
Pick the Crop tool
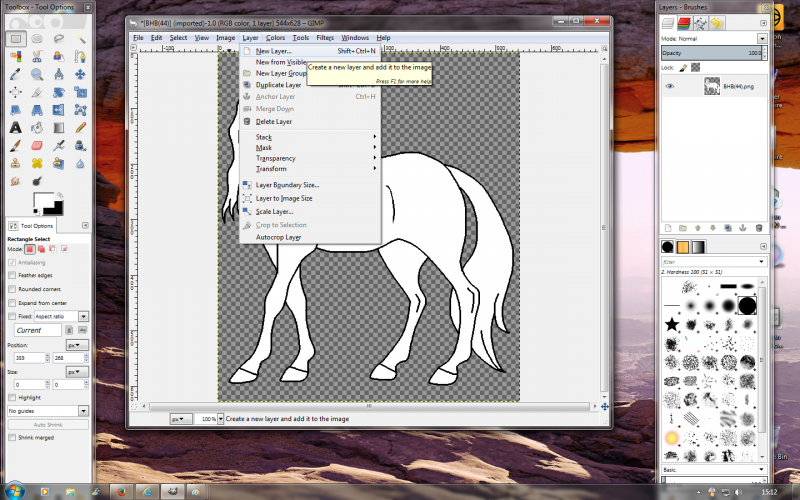[37, 92]
